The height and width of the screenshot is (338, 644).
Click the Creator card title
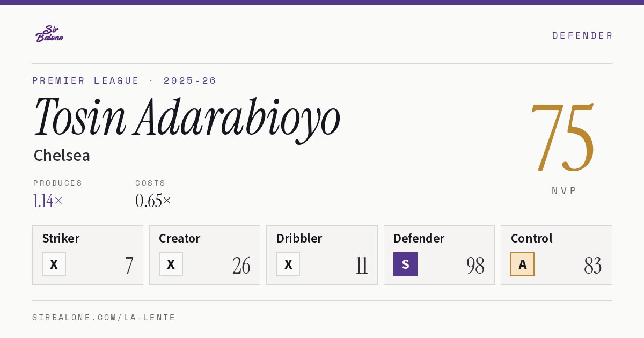180,238
